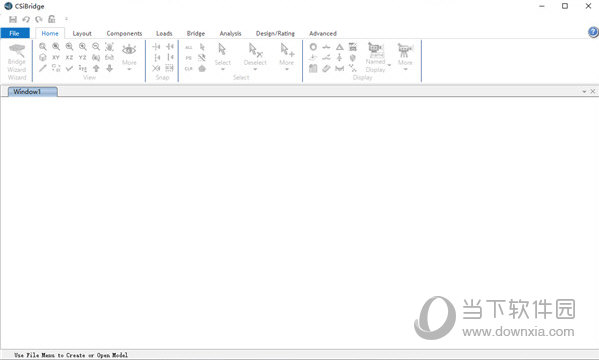This screenshot has height=361, width=599.
Task: Select the Home ribbon tab
Action: pos(50,33)
